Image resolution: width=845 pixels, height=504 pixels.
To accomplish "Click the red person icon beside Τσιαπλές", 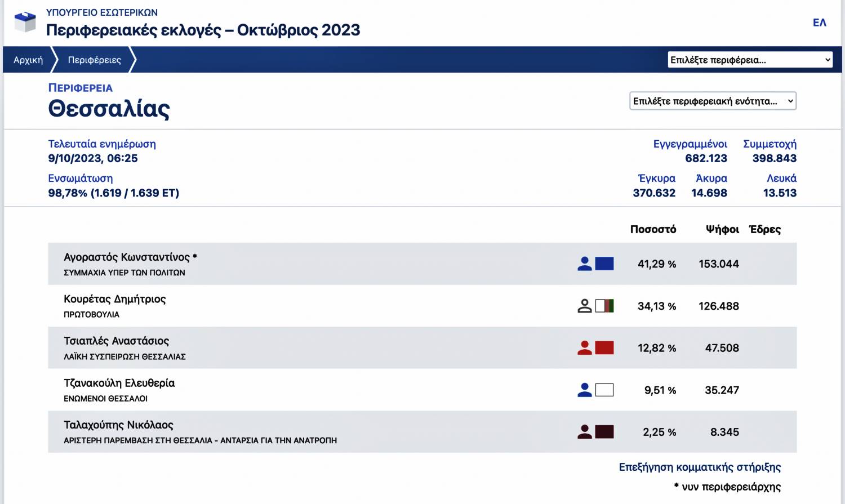I will (x=585, y=348).
